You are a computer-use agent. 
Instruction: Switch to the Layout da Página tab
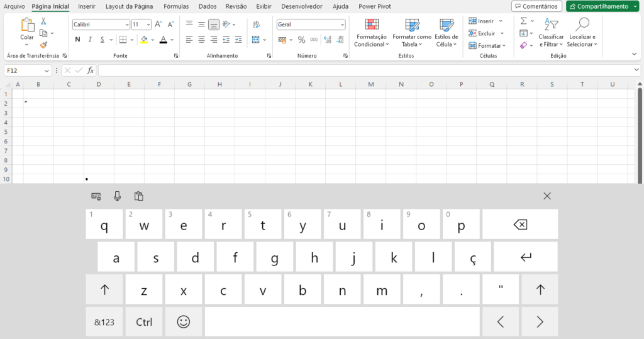[129, 6]
